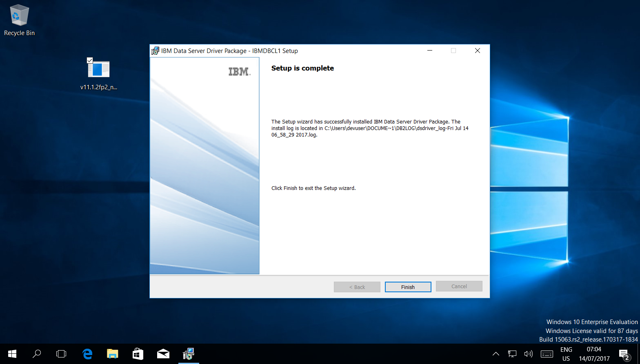Open the touch keyboard tray icon
Screen dimensions: 640x364
547,354
